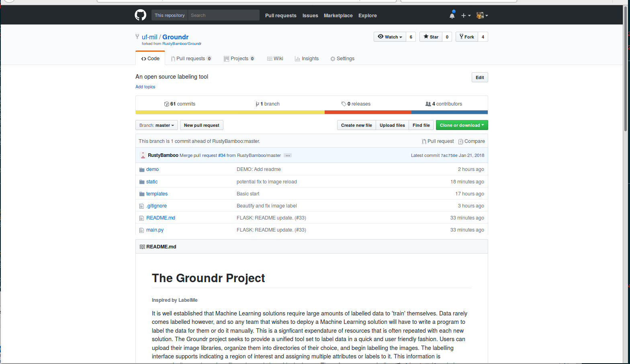
Task: Select the Projects tab
Action: pos(239,59)
